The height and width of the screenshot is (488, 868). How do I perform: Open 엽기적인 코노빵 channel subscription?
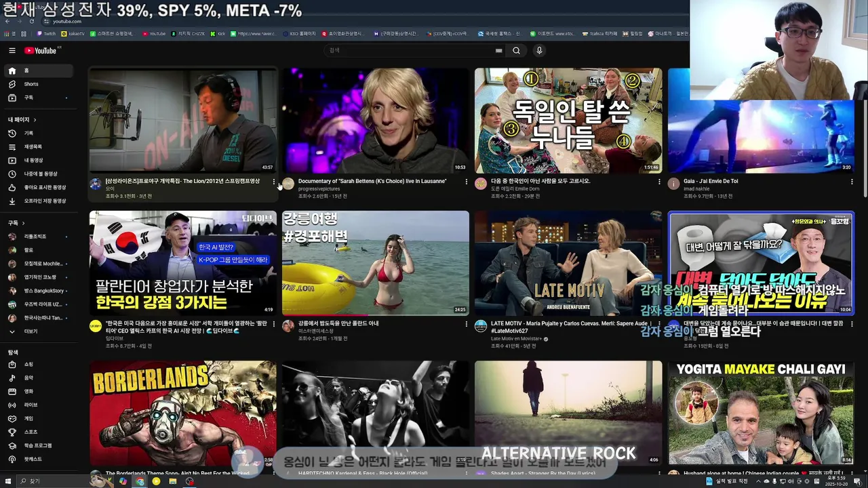[x=39, y=277]
